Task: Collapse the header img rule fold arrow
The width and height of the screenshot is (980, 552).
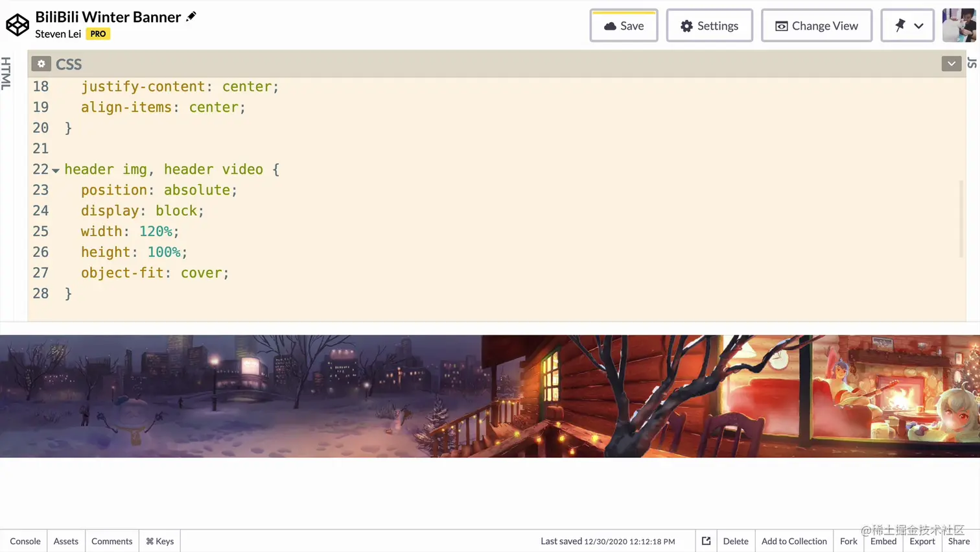Action: 56,171
